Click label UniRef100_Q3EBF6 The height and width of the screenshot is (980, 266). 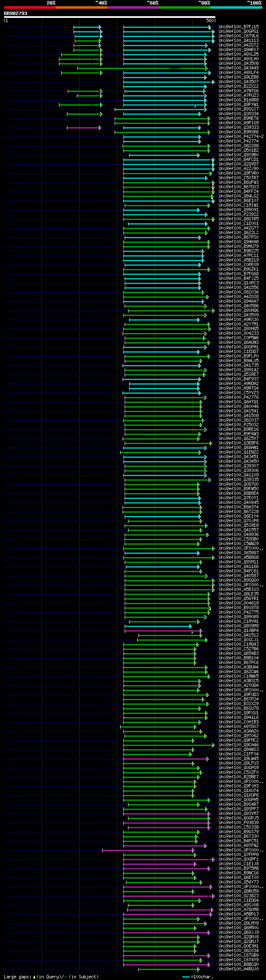[239, 443]
